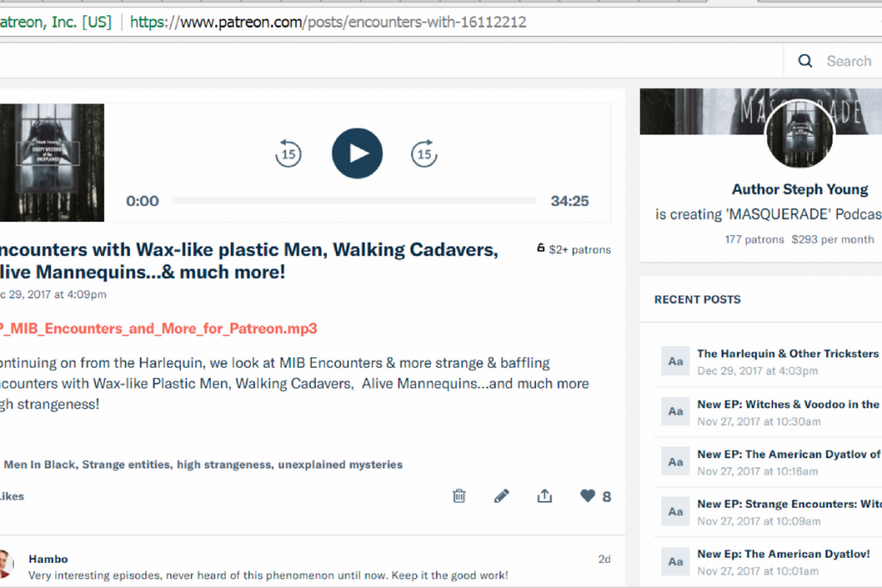Open the lock icon beside $2+ patrons
This screenshot has width=882, height=588.
point(541,248)
